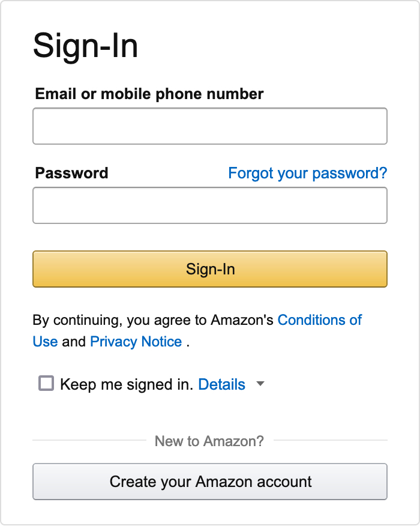420x526 pixels.
Task: Click the bold Password label
Action: tap(71, 174)
